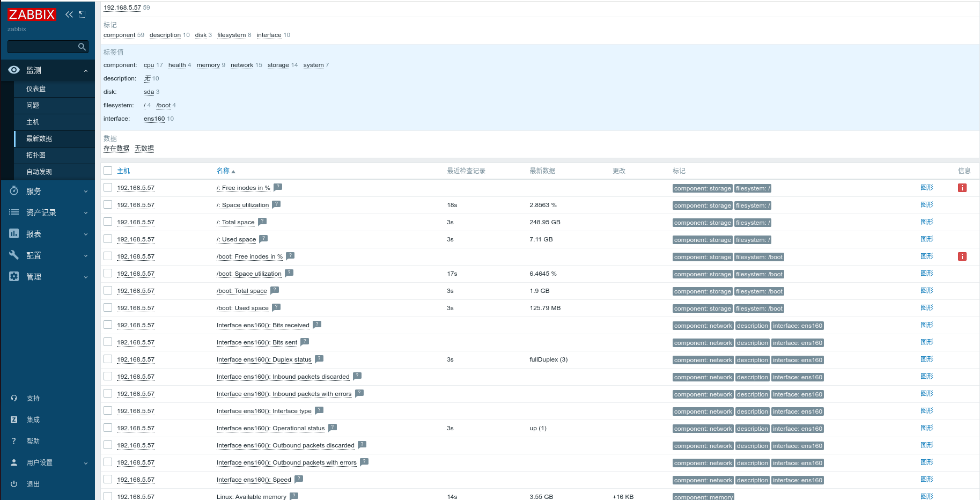
Task: Click the sidebar search input field
Action: click(x=42, y=47)
